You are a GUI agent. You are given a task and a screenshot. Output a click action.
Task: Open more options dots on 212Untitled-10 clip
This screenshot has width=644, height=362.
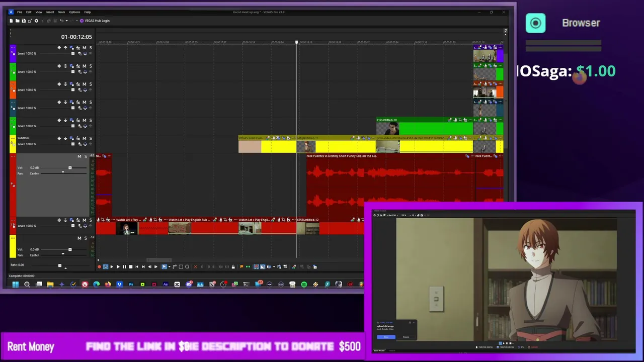pyautogui.click(x=470, y=120)
